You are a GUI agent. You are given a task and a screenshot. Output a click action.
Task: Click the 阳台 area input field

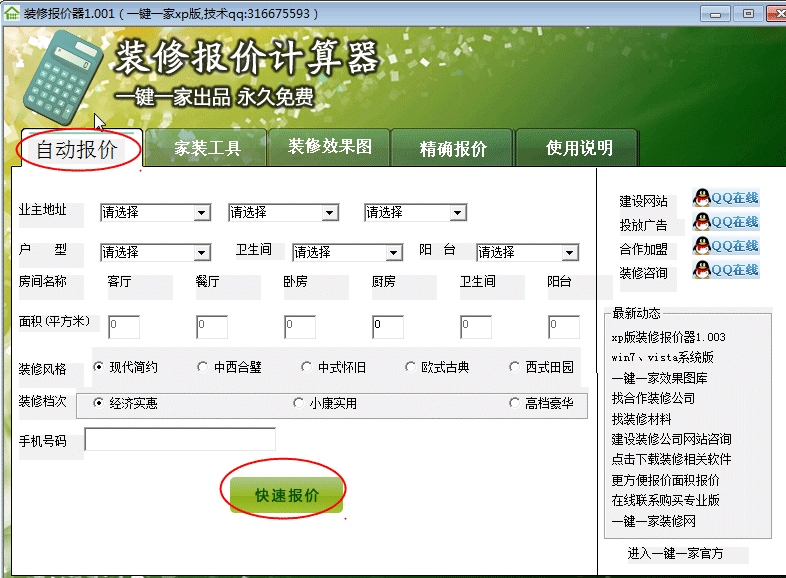(x=564, y=327)
